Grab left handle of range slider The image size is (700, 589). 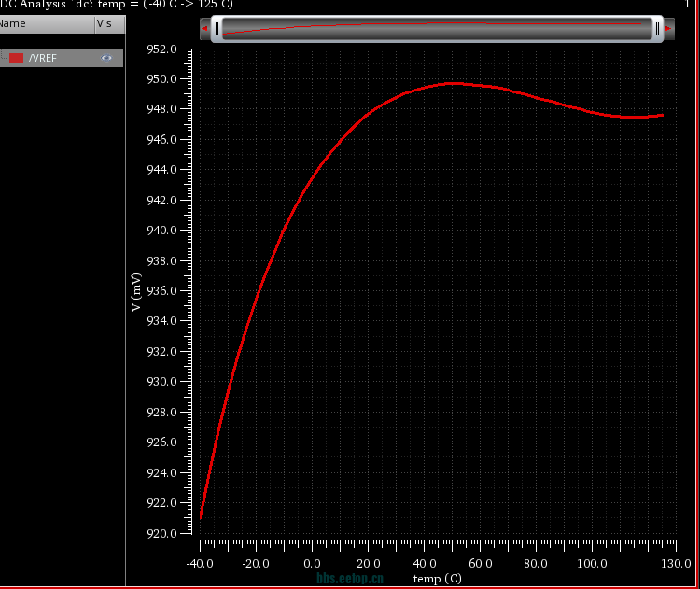click(x=217, y=29)
